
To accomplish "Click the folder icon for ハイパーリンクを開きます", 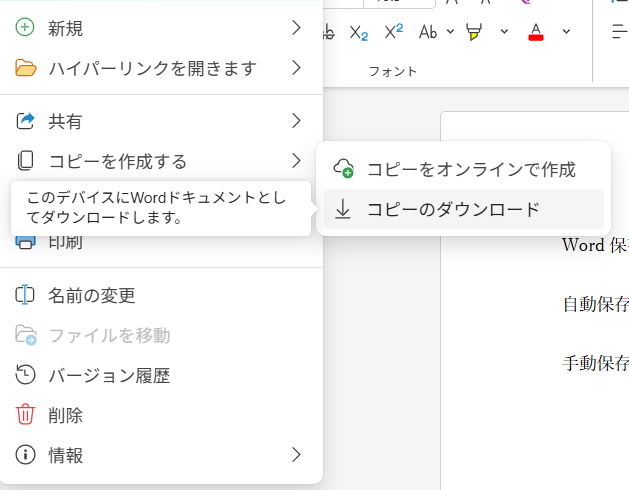I will click(26, 68).
